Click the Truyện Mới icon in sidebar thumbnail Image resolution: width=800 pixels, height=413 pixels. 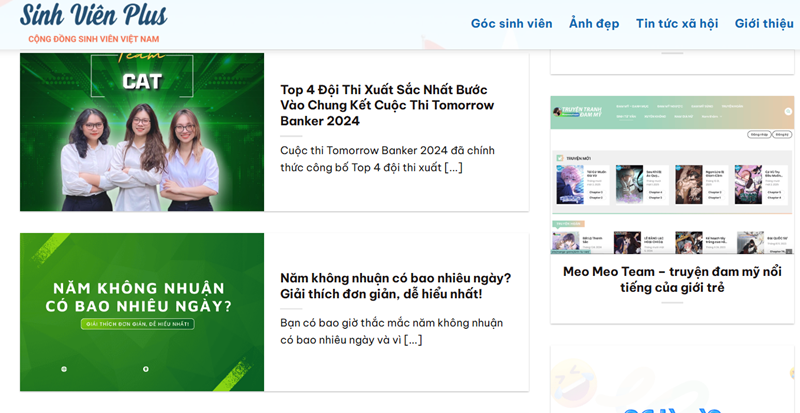tap(559, 158)
